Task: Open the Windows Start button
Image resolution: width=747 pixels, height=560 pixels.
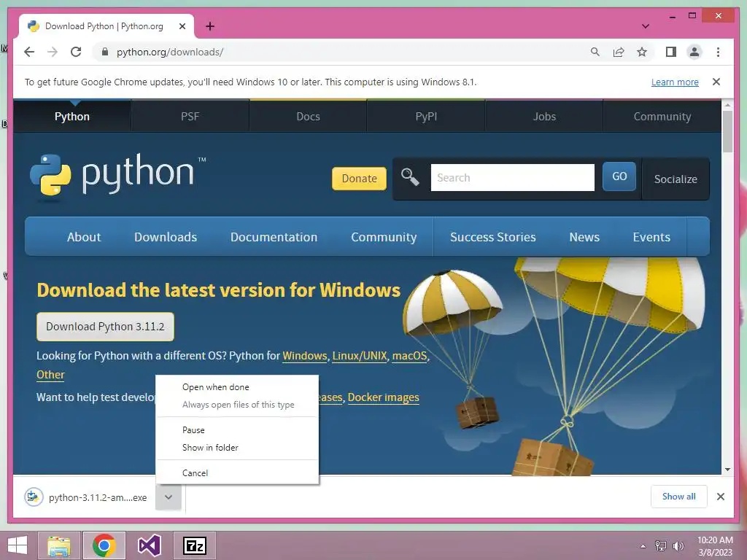Action: click(x=18, y=545)
